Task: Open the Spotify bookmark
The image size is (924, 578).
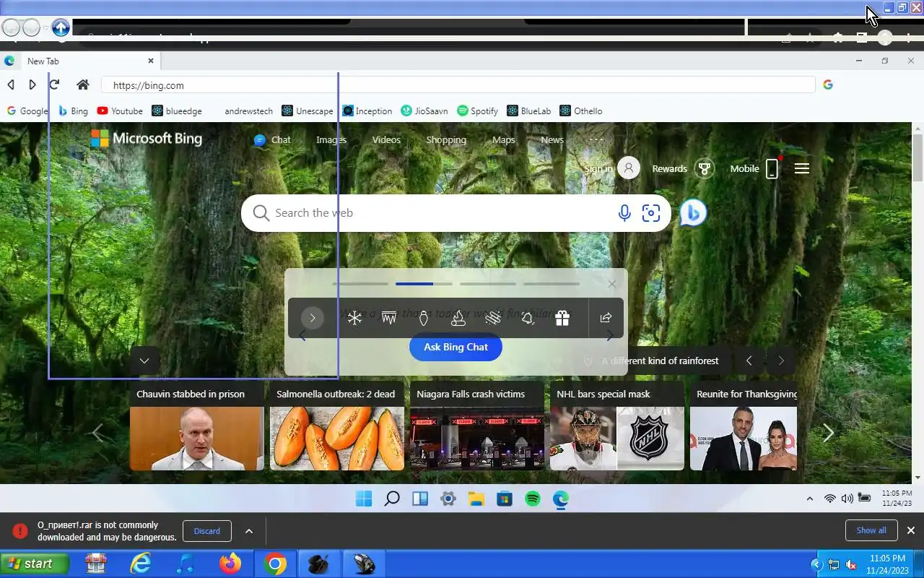Action: click(477, 111)
